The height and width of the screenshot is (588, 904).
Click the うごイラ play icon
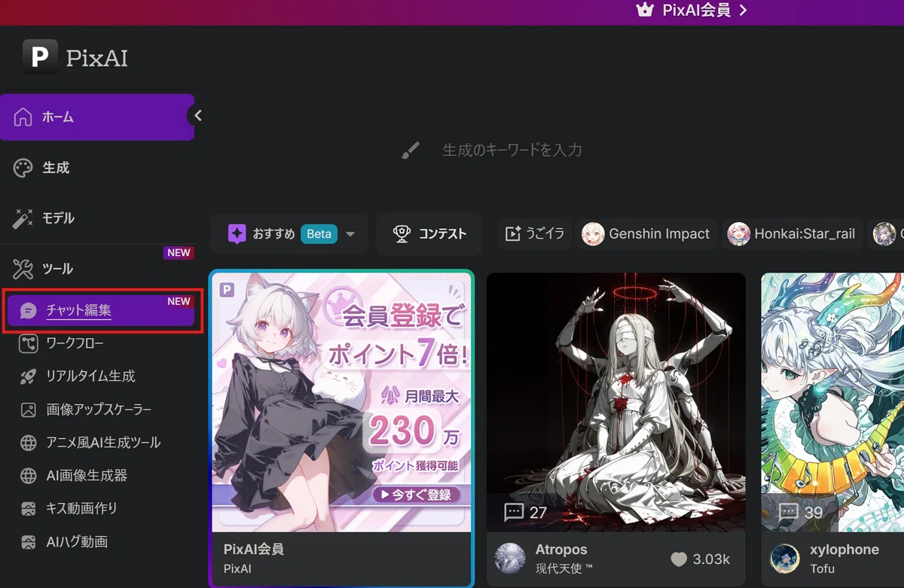point(513,234)
